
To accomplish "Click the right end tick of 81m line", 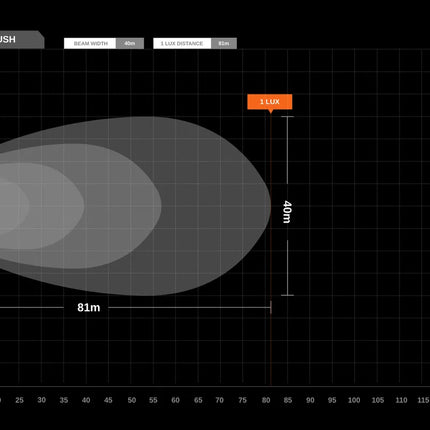I will tap(271, 307).
